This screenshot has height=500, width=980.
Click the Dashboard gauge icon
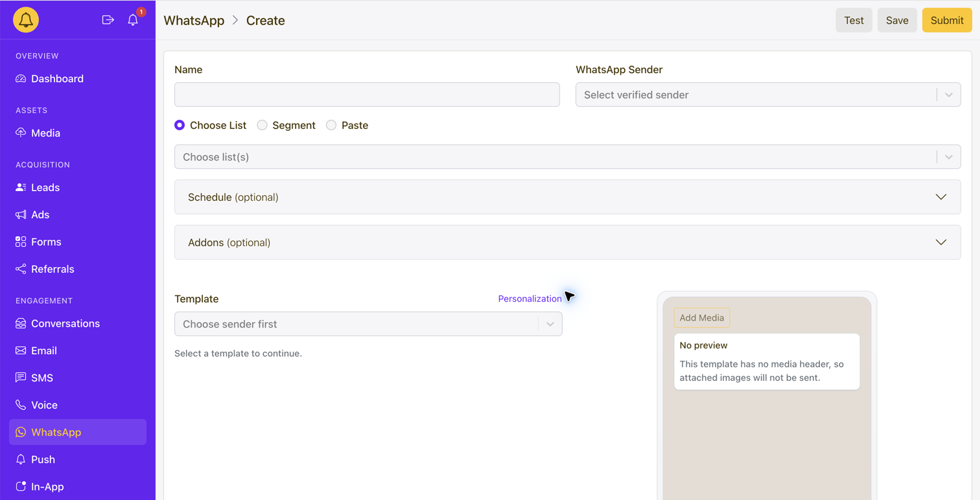[21, 78]
